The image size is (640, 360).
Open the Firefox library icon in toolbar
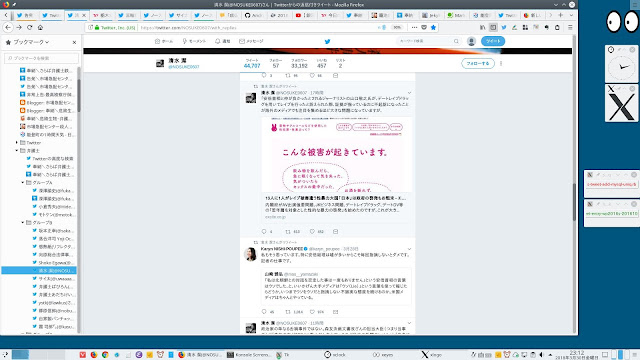(482, 27)
